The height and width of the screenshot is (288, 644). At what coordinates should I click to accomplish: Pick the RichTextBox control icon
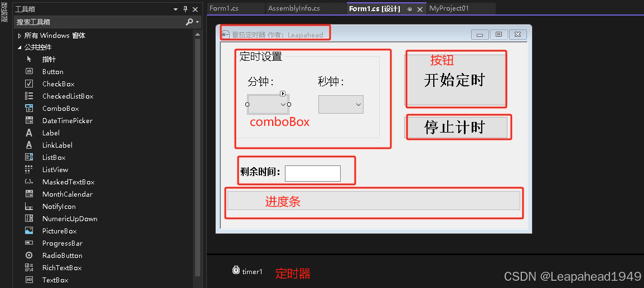tap(29, 267)
